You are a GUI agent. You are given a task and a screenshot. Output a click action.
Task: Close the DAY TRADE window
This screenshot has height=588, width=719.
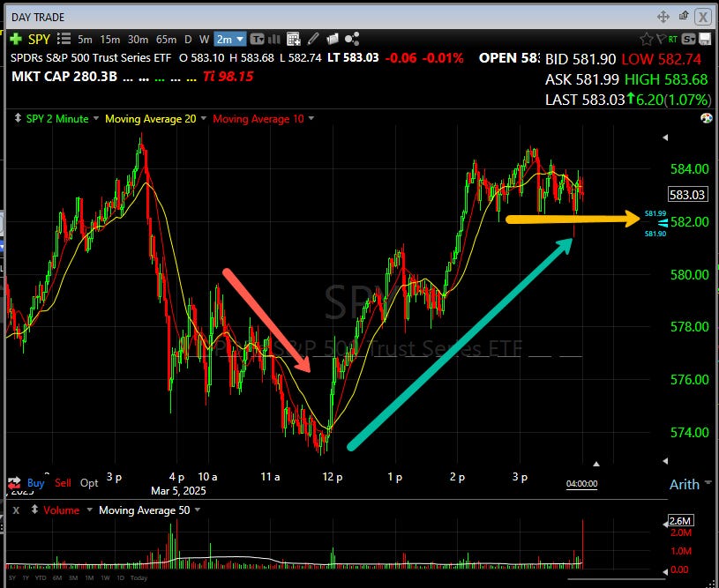point(702,17)
